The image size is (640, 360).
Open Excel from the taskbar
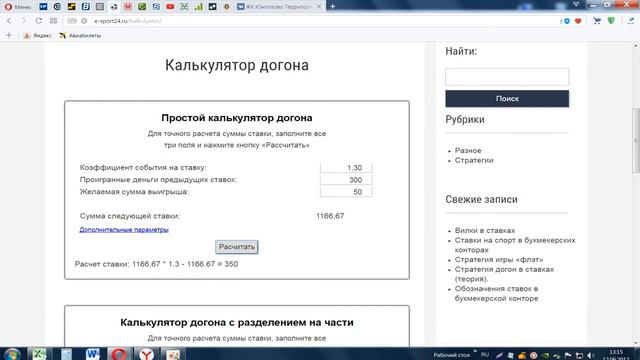[x=39, y=354]
